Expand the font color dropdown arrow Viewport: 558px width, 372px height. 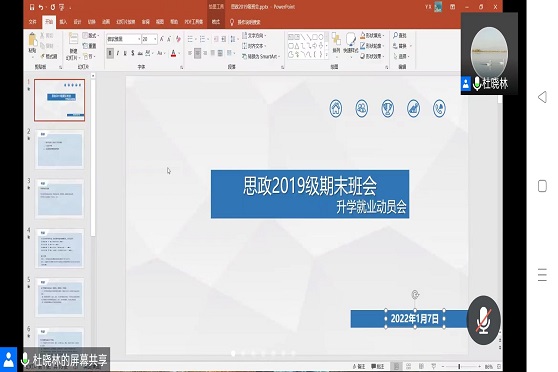click(179, 53)
